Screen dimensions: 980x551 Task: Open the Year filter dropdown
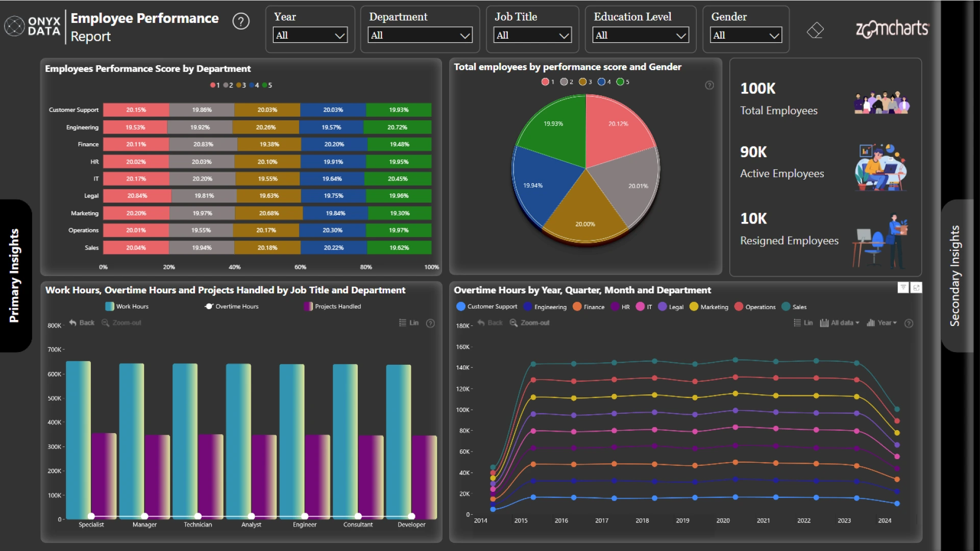pos(310,35)
